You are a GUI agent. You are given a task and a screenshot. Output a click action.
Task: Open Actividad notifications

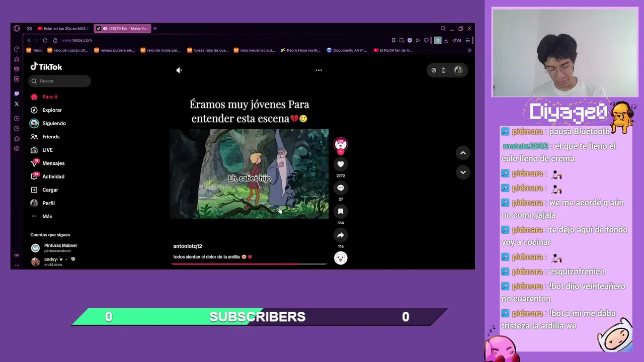[47, 177]
